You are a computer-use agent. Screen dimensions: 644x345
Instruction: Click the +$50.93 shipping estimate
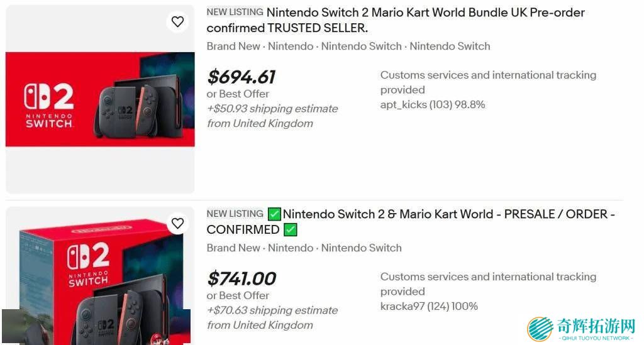pyautogui.click(x=272, y=109)
